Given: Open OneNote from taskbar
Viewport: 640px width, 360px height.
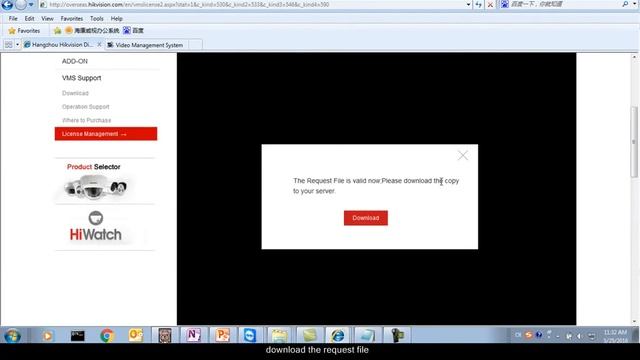Looking at the screenshot, I should pyautogui.click(x=193, y=335).
